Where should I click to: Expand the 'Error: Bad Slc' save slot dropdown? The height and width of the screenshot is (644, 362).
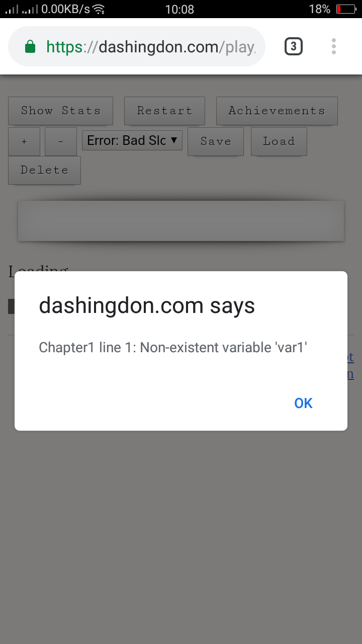click(132, 140)
